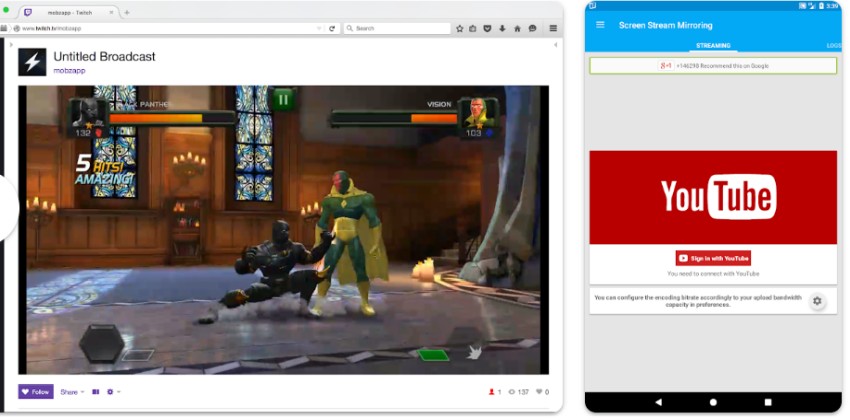Reload the page with the refresh icon
Viewport: 850px width, 420px height.
(x=332, y=28)
